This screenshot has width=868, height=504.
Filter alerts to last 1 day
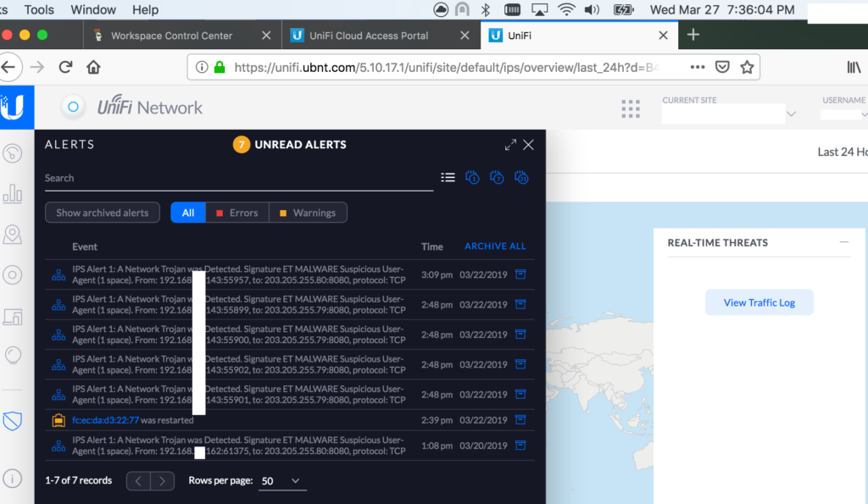coord(472,178)
